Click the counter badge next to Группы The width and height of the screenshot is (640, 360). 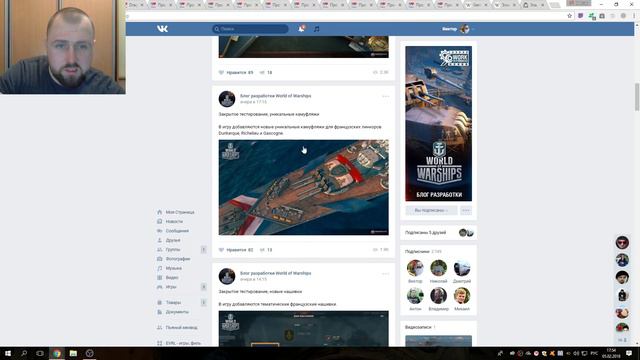203,249
